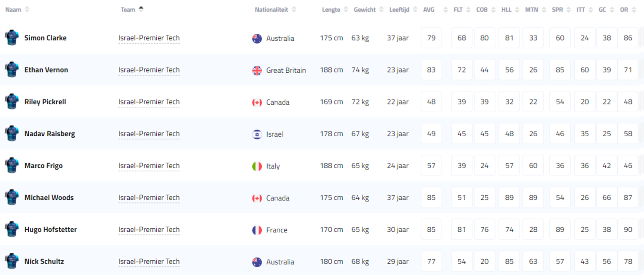Open Ethan Vernon's rider profile
The width and height of the screenshot is (644, 275).
(x=46, y=70)
